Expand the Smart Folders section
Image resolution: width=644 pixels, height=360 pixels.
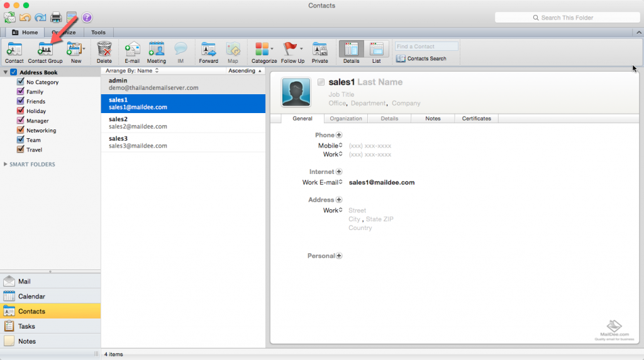[6, 165]
